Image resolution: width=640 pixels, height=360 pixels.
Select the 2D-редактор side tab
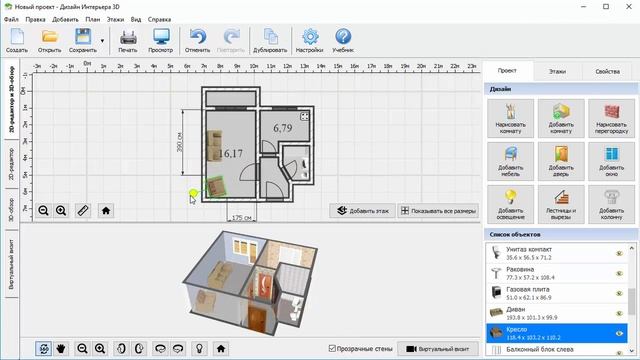pos(11,164)
